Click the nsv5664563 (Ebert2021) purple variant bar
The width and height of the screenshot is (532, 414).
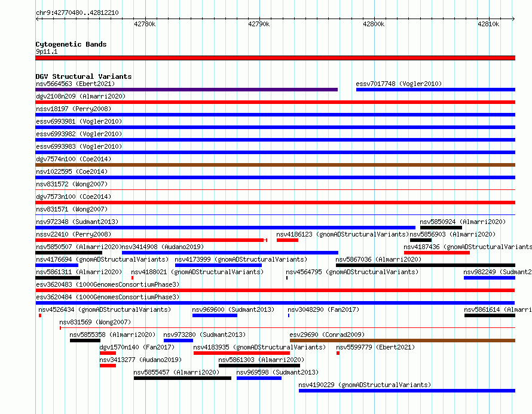(186, 90)
